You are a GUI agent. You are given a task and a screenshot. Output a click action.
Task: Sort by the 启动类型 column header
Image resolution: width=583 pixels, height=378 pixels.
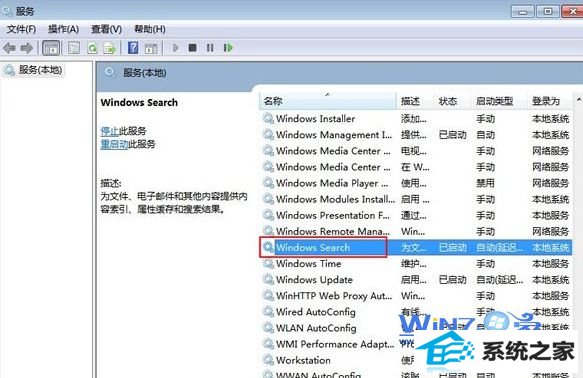click(500, 101)
